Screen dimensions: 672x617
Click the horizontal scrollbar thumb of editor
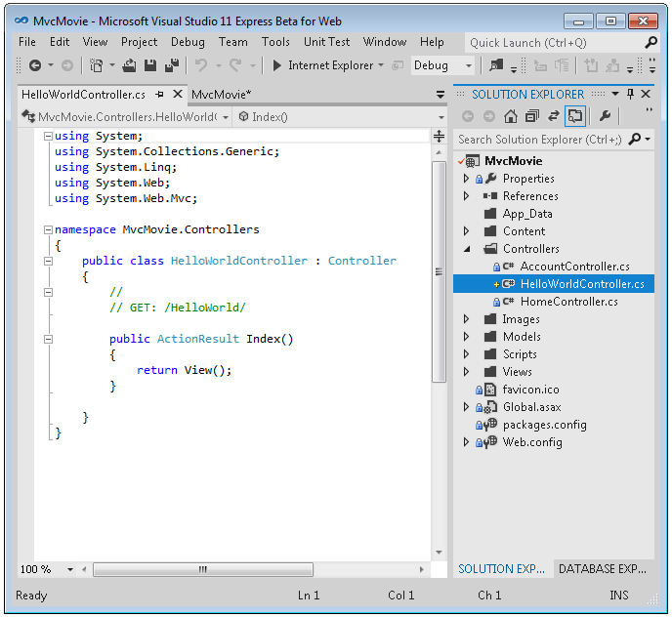pos(203,569)
